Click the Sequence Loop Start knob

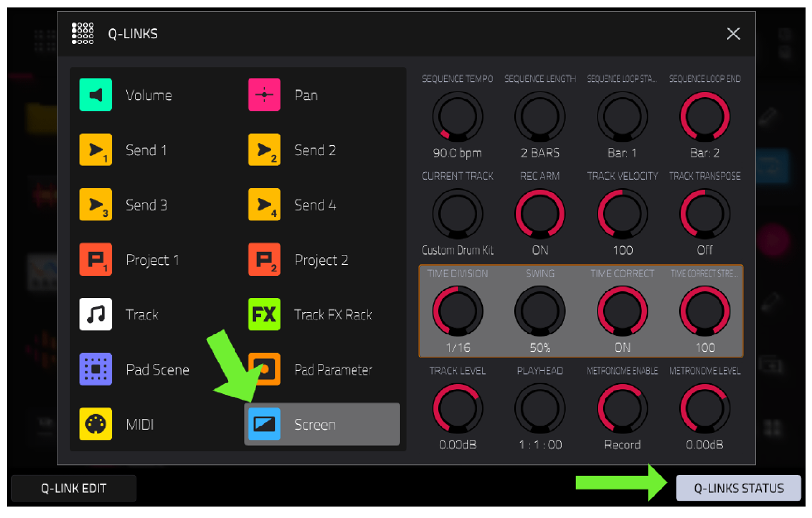point(622,117)
